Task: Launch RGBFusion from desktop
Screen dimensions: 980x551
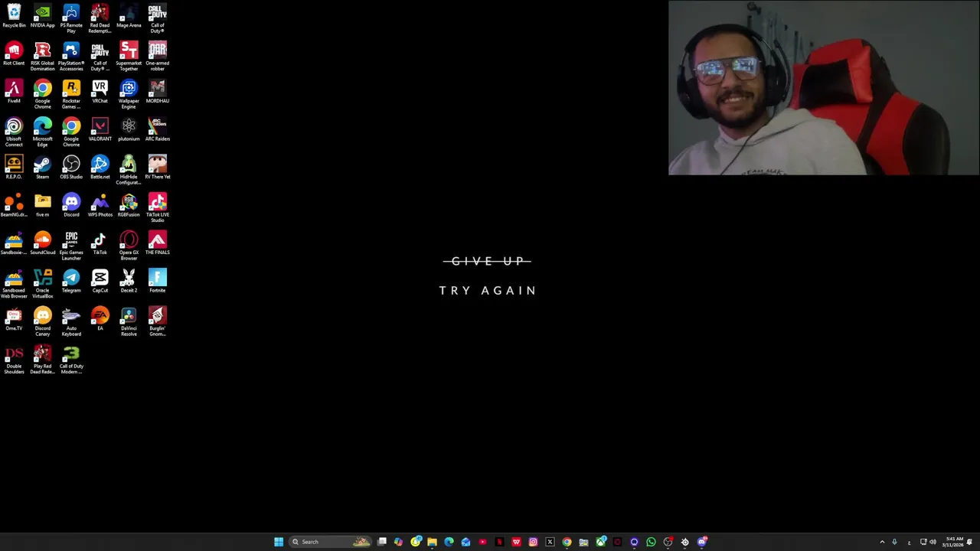Action: [129, 206]
